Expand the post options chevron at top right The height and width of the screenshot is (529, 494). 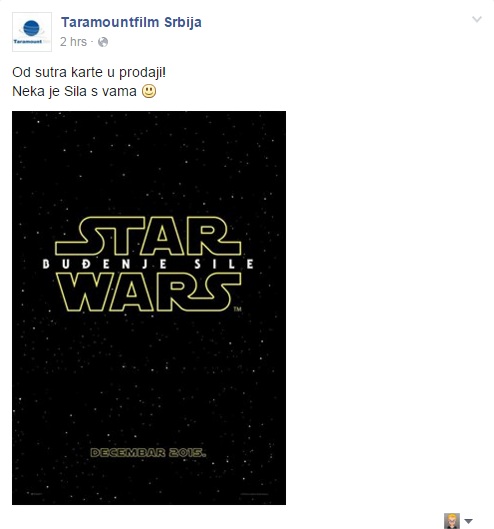(476, 19)
